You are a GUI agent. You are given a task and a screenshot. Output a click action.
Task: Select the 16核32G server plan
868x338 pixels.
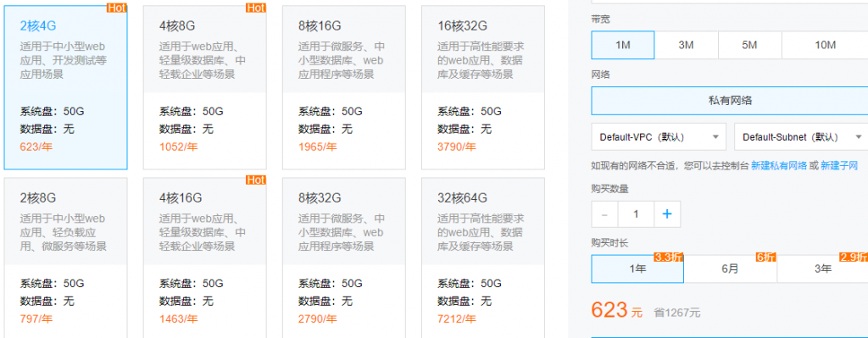coord(482,87)
